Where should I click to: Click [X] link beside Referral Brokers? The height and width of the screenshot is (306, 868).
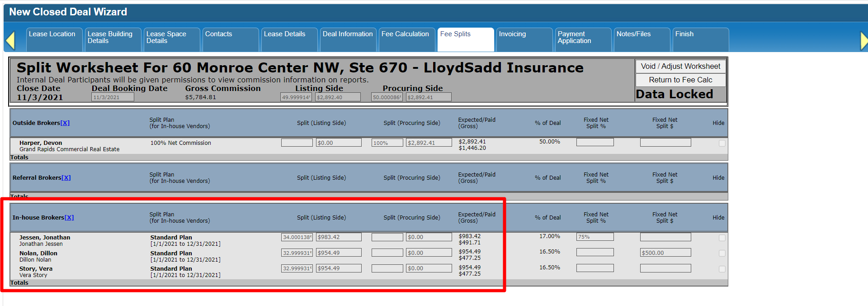tap(66, 178)
